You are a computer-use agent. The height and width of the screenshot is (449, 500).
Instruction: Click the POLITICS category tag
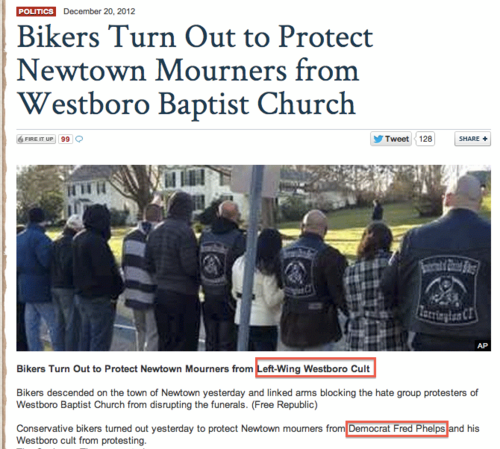(x=36, y=11)
